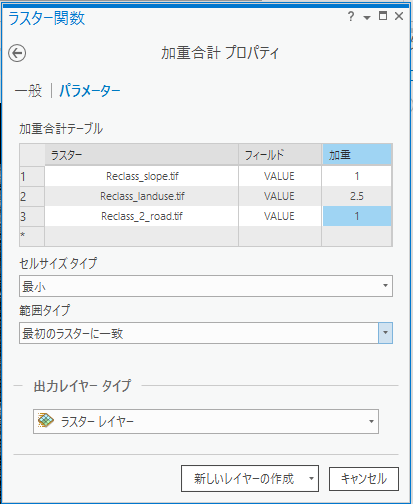Click the raster layer icon in output type
Screen dimensions: 413x504
[x=46, y=420]
